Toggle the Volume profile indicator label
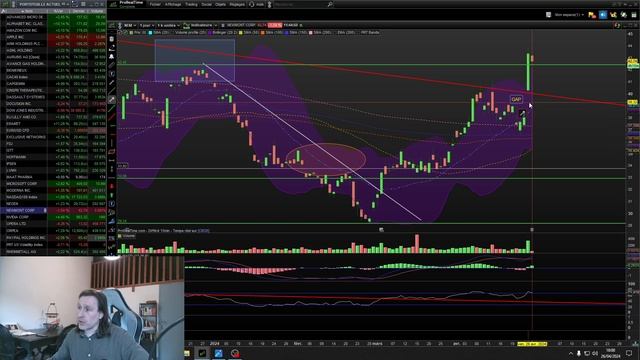640x360 pixels. [x=191, y=32]
